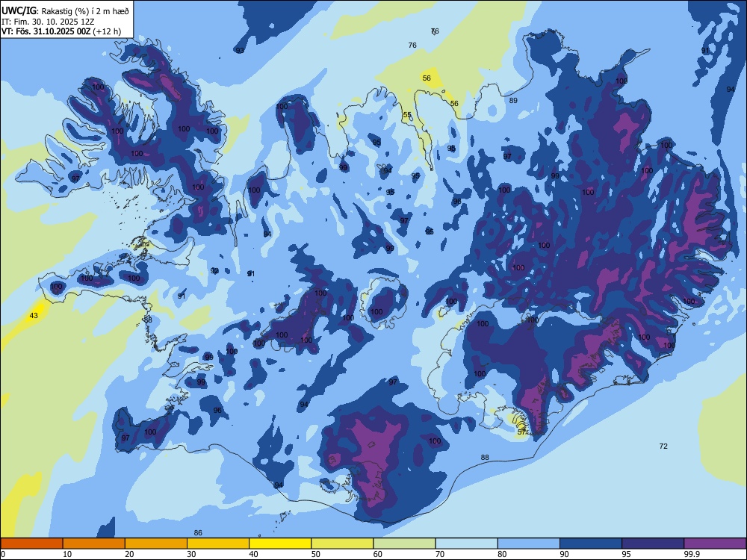Click the '93' humidity value on the map
Image resolution: width=747 pixels, height=560 pixels.
pos(240,51)
